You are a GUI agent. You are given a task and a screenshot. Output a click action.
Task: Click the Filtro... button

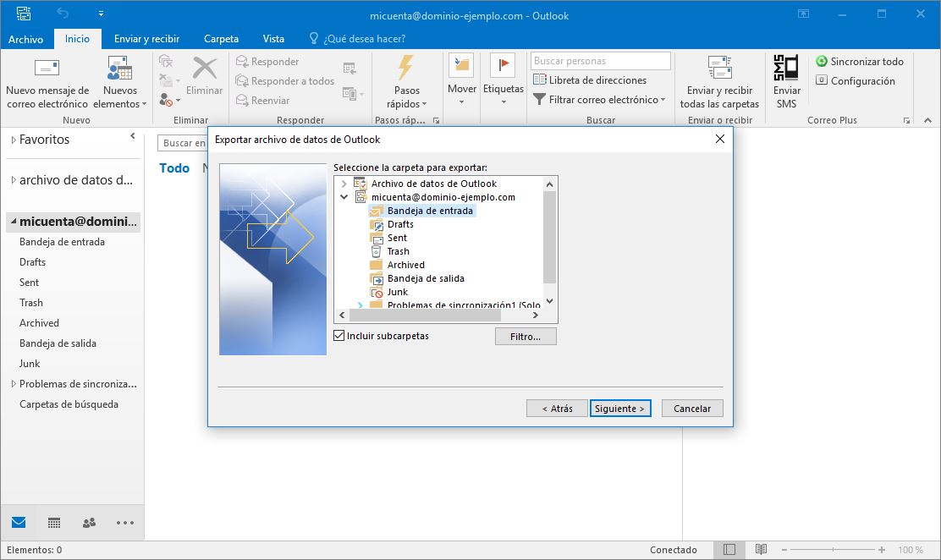pos(526,336)
